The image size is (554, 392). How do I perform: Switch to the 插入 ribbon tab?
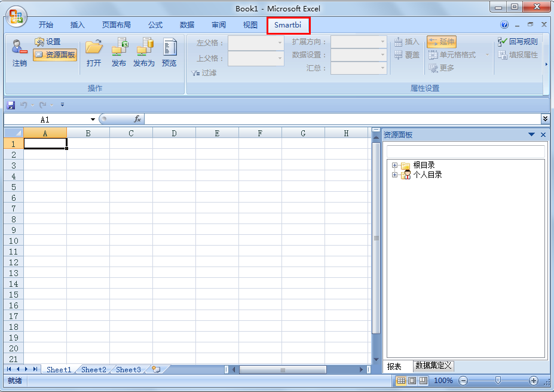coord(77,24)
